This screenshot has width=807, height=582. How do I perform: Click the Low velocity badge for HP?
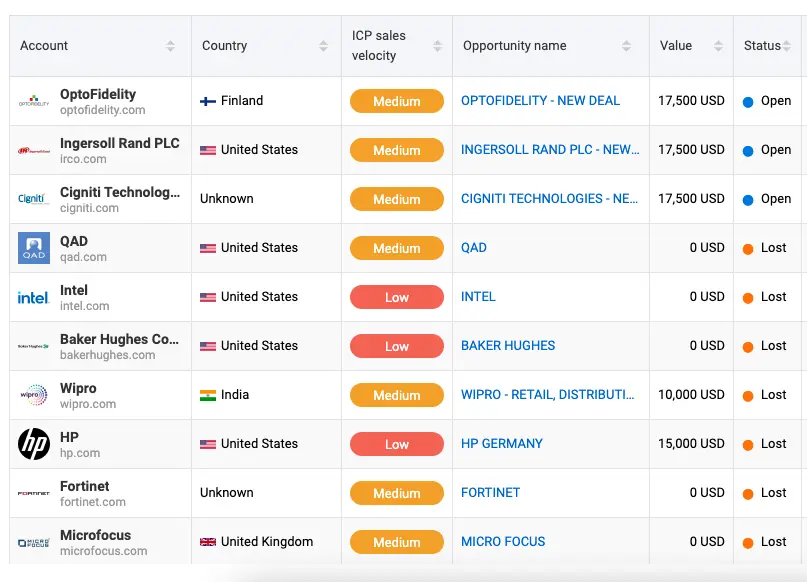click(x=397, y=444)
